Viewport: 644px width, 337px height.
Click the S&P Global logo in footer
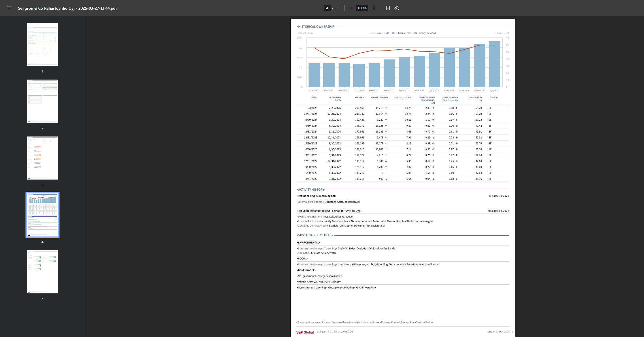(305, 332)
